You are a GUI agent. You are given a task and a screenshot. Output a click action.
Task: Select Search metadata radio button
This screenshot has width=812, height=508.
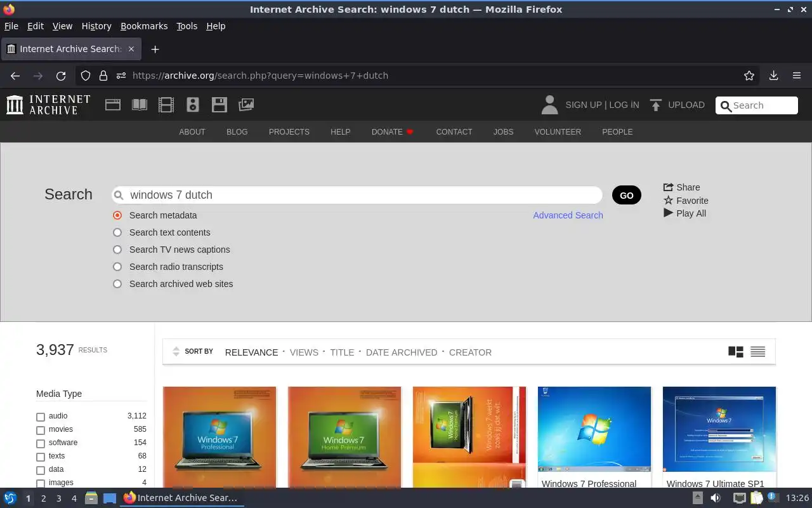pos(117,215)
